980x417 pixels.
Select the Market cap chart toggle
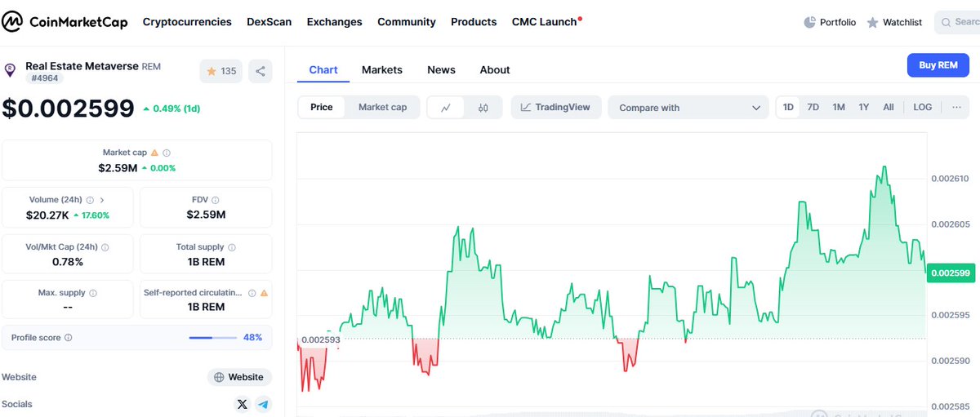click(382, 107)
